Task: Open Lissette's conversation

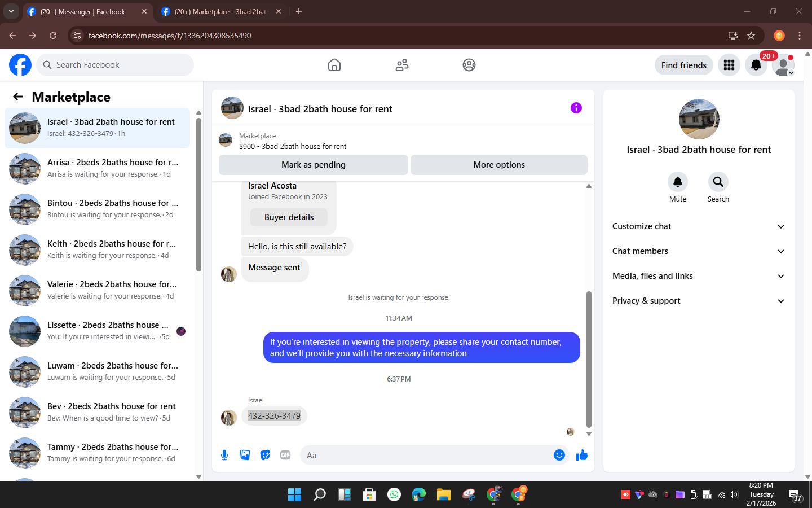Action: pyautogui.click(x=98, y=331)
